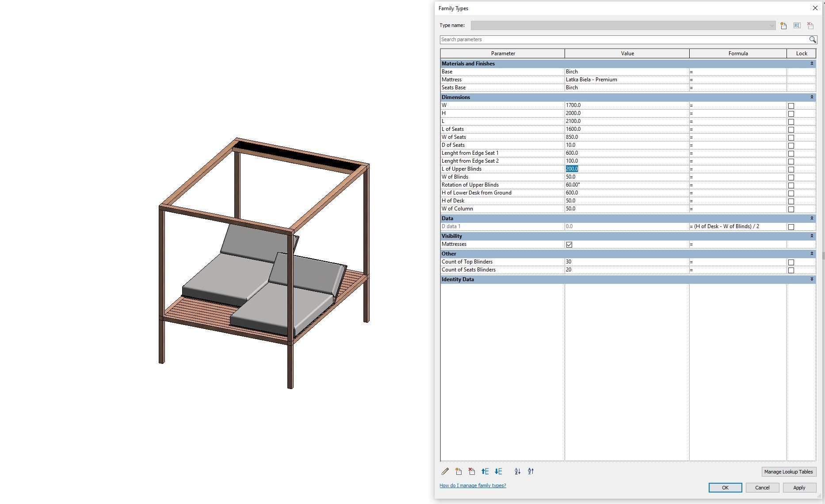This screenshot has width=825, height=504.
Task: Collapse the Materials and Finishes group
Action: pyautogui.click(x=812, y=64)
